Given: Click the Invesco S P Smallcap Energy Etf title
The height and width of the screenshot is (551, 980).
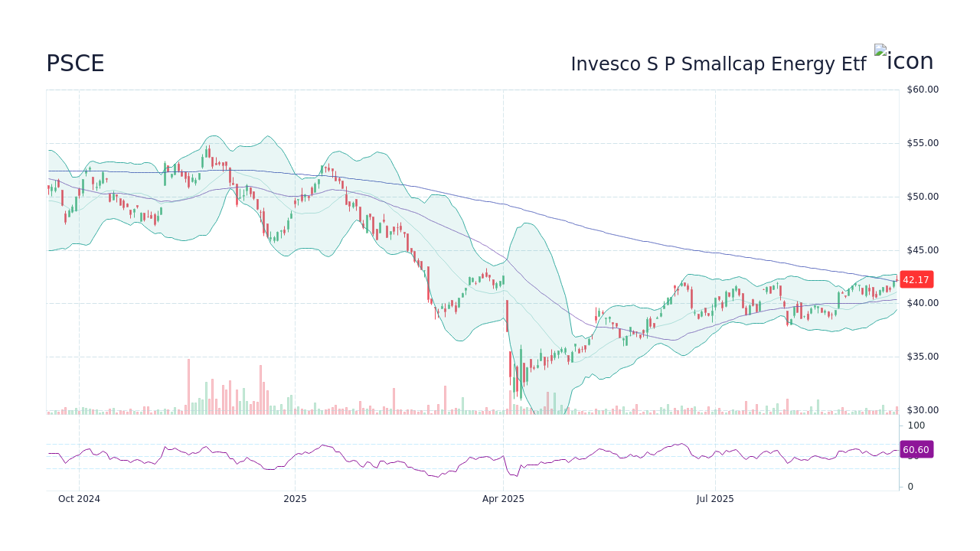Looking at the screenshot, I should click(718, 64).
